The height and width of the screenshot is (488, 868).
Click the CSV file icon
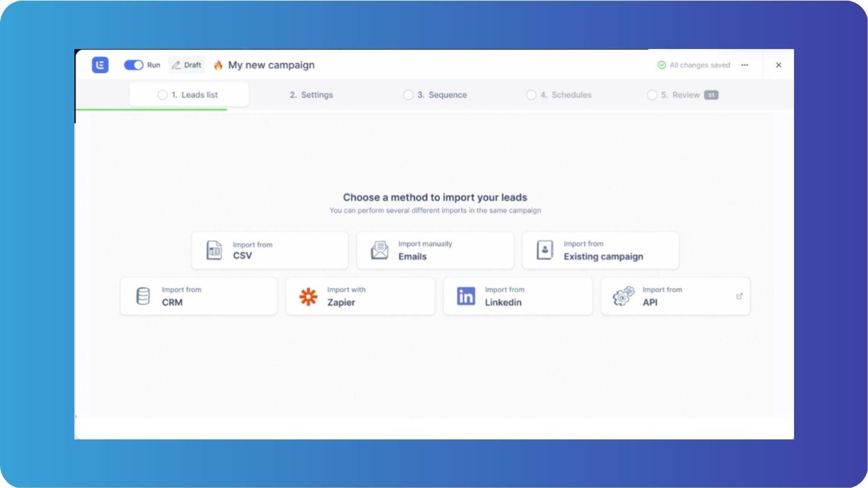coord(214,250)
